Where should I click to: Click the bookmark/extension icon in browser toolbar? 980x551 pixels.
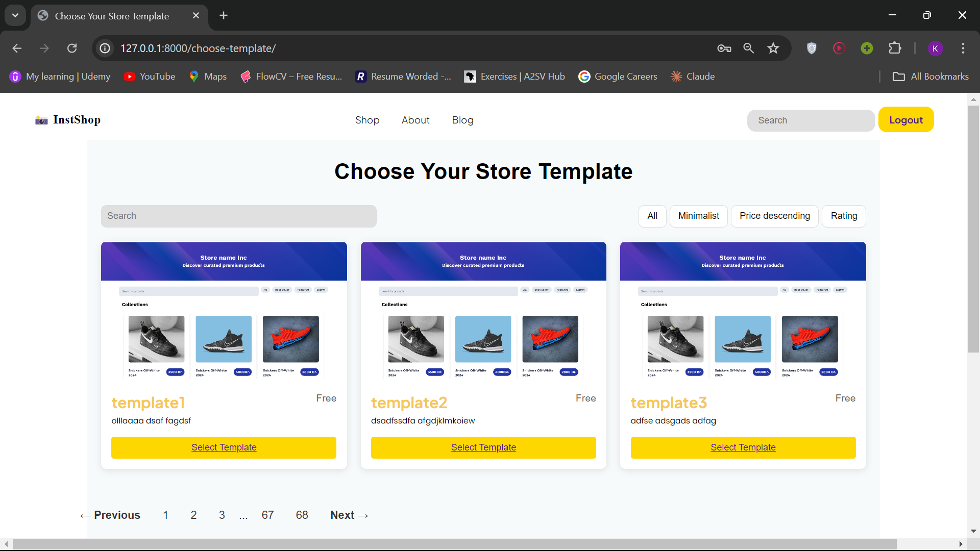[896, 48]
